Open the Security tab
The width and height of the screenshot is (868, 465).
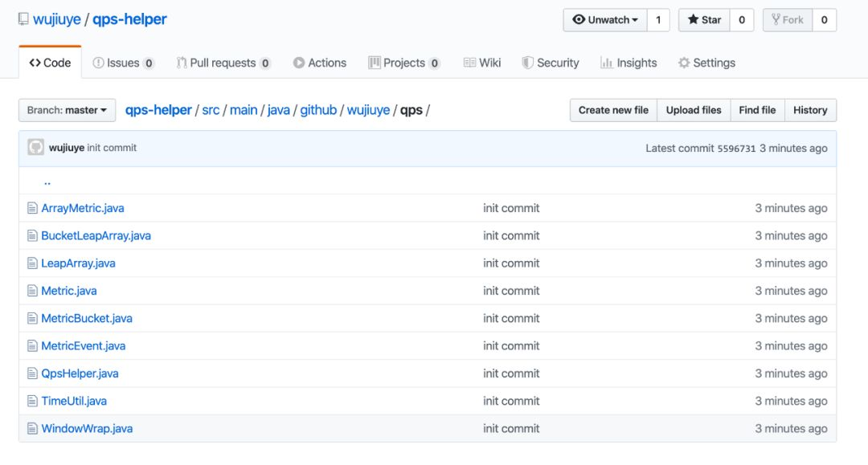click(x=551, y=63)
